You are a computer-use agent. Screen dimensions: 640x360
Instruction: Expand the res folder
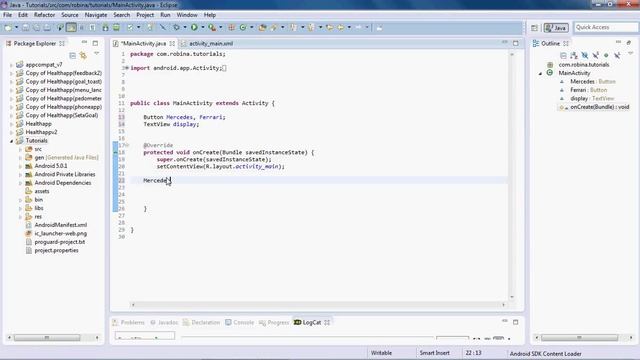pos(20,217)
